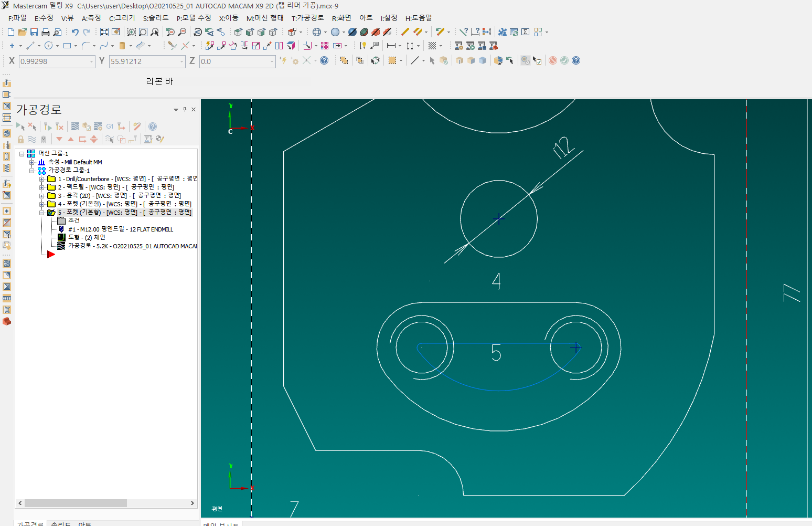Open the F:파일 menu
This screenshot has width=812, height=526.
coord(17,18)
